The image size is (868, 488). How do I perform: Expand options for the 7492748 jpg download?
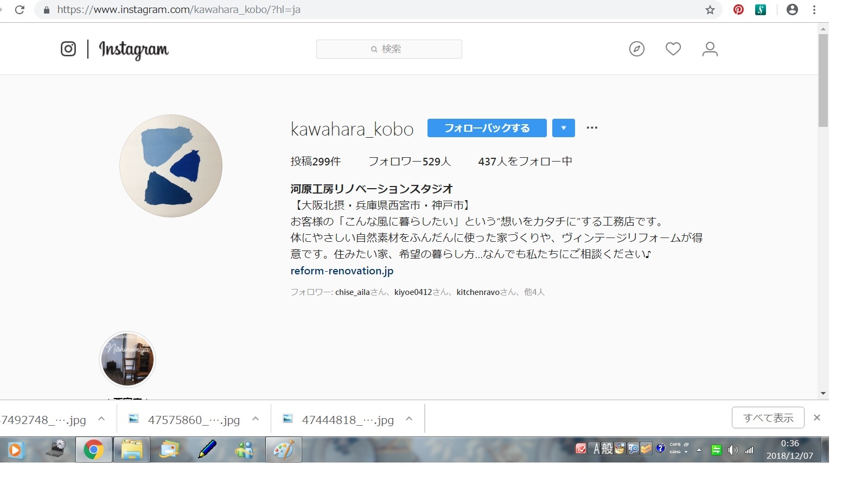(x=101, y=419)
